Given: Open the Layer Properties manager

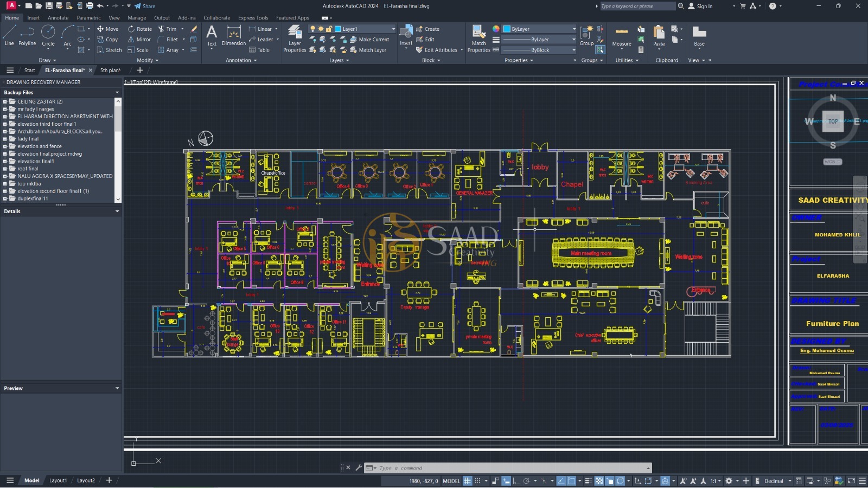Looking at the screenshot, I should pos(295,38).
